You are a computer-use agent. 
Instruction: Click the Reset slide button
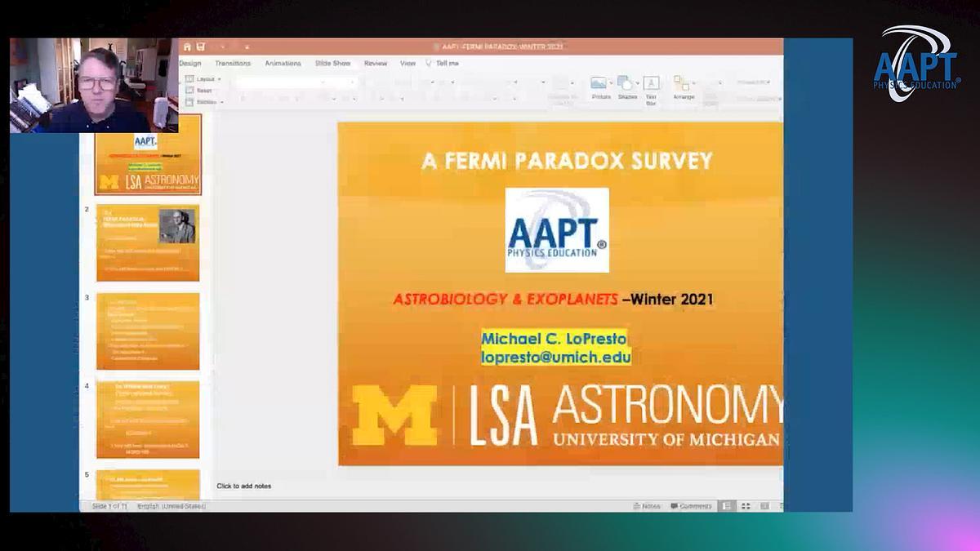[x=200, y=91]
